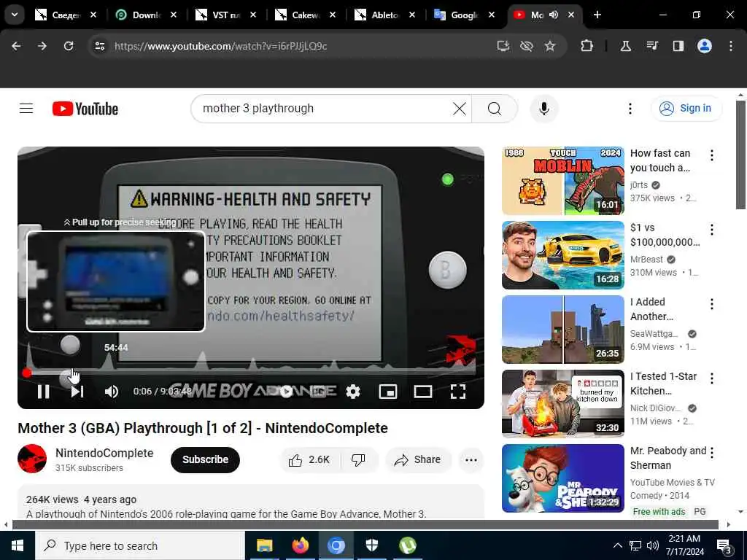Open File Explorer from taskbar
The height and width of the screenshot is (560, 747).
coord(264,545)
